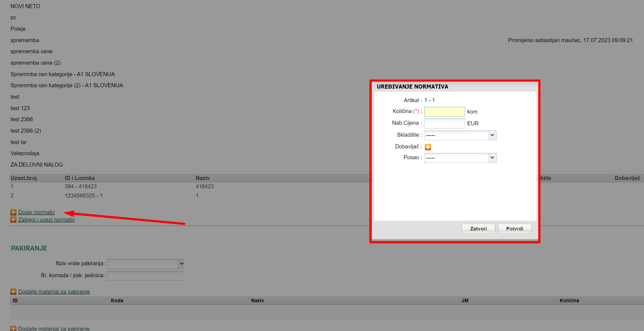Click the sprememba cene (2) entry
Image resolution: width=644 pixels, height=331 pixels.
[x=36, y=63]
